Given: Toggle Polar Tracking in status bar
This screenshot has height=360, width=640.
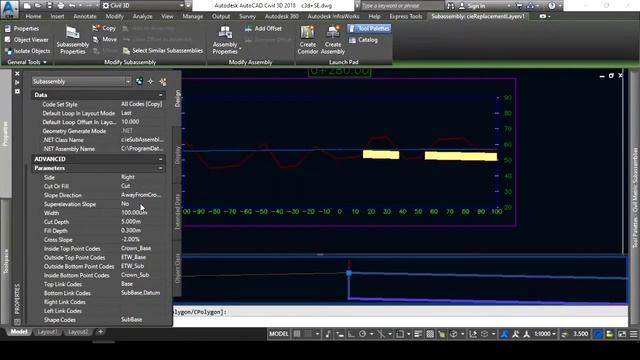Looking at the screenshot, I should pyautogui.click(x=362, y=334).
